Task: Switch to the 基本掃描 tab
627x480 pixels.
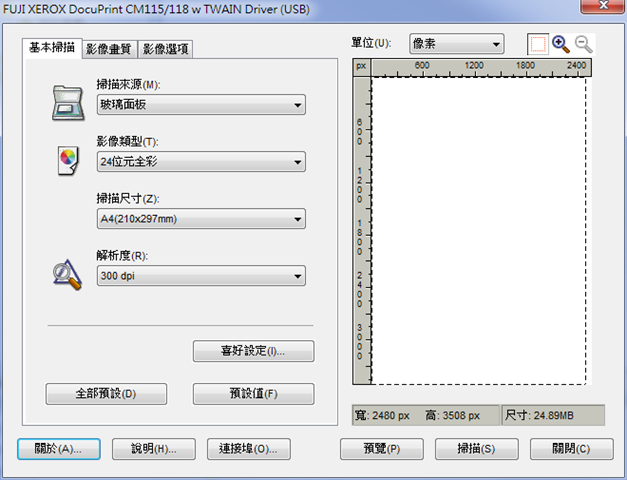Action: click(52, 48)
